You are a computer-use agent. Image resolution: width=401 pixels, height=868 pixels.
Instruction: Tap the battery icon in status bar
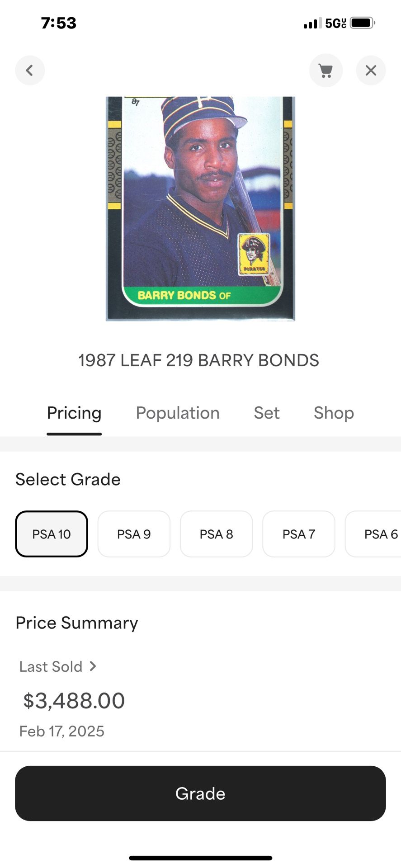click(x=362, y=23)
